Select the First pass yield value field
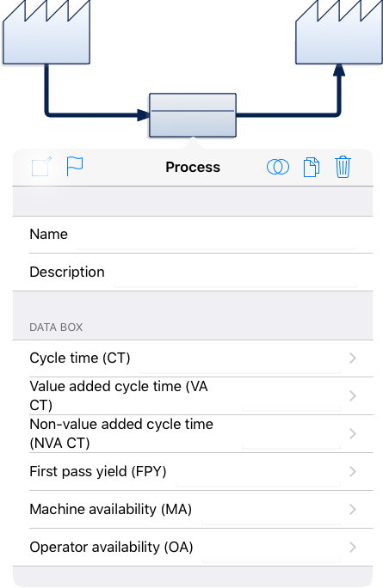The height and width of the screenshot is (588, 383). (x=258, y=473)
